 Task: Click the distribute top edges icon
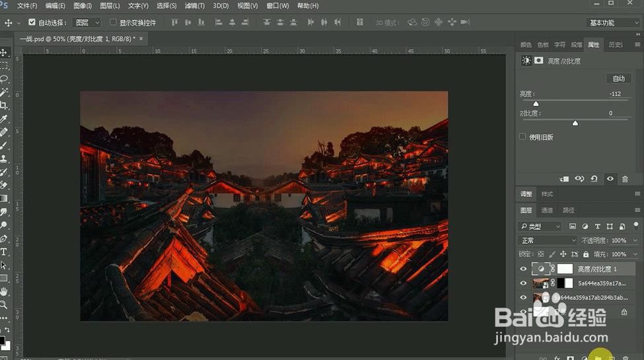coord(267,22)
